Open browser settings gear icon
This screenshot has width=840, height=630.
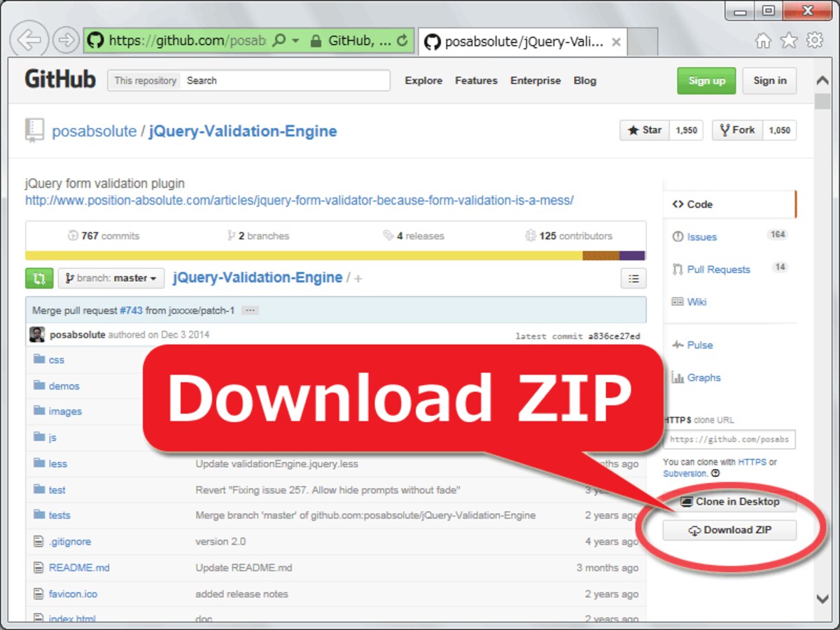pyautogui.click(x=815, y=40)
